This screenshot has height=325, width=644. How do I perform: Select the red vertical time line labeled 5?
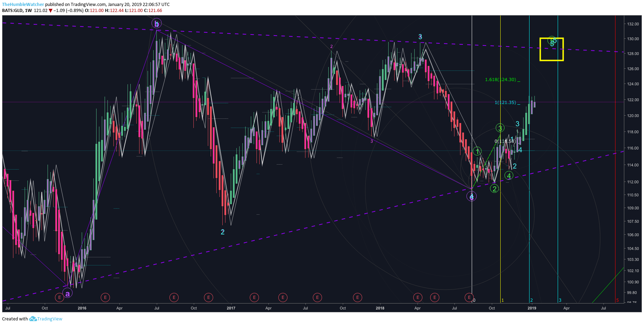[615, 159]
